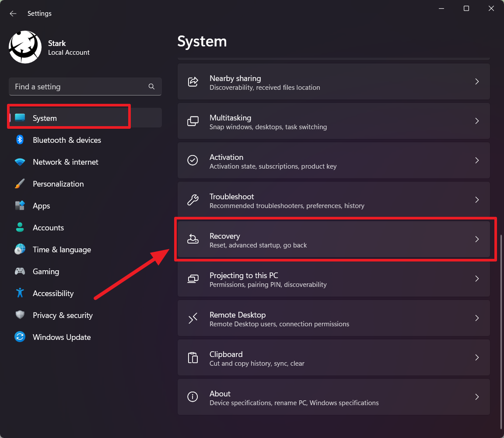Click the Wi-Fi Network icon in sidebar
Screen dimensions: 504x438
click(x=20, y=162)
